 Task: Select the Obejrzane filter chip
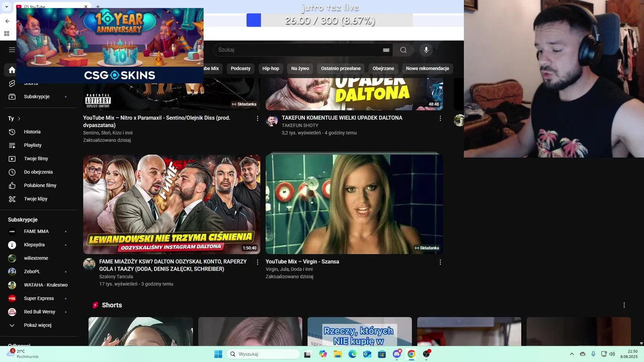pos(383,68)
